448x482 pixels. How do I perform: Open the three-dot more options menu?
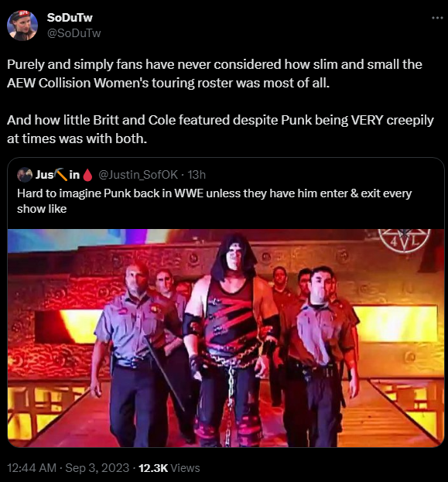[437, 18]
